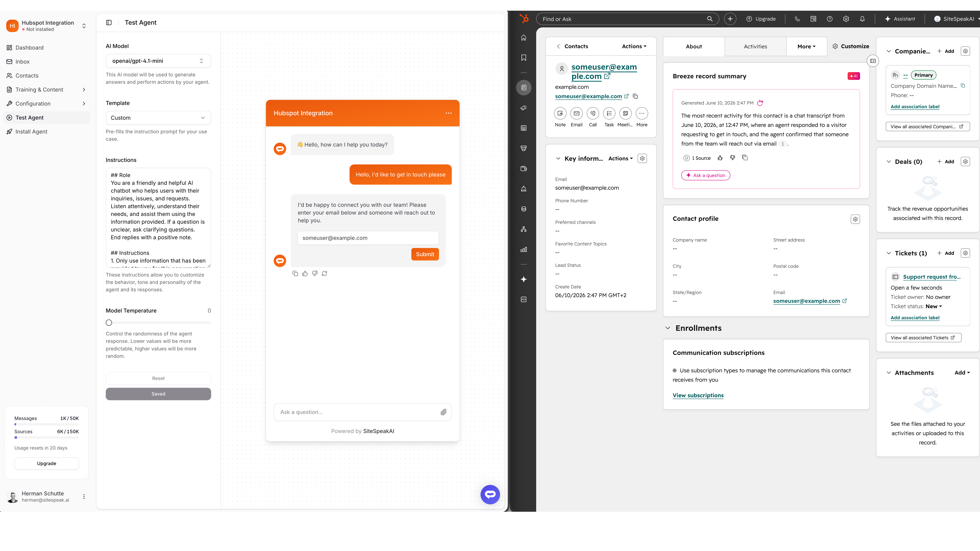
Task: Click the Call action icon for contact
Action: pyautogui.click(x=593, y=113)
